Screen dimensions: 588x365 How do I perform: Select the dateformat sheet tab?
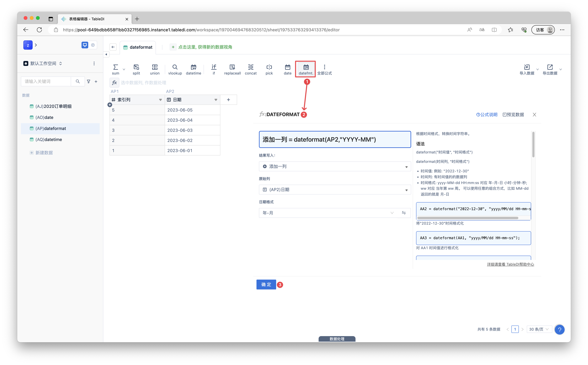(138, 47)
